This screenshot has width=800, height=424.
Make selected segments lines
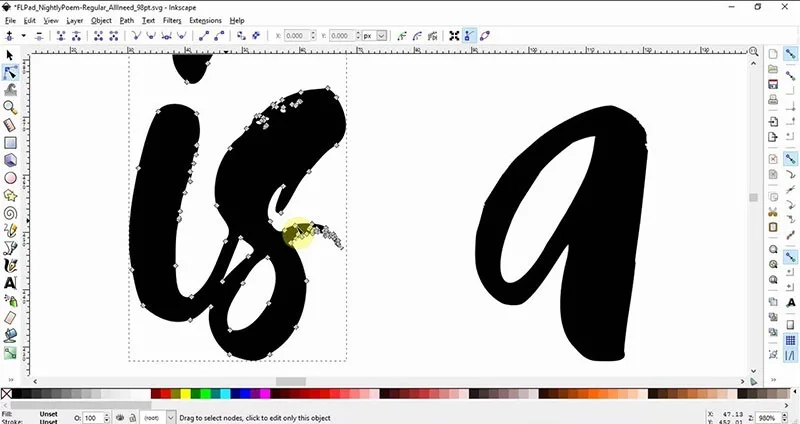204,36
